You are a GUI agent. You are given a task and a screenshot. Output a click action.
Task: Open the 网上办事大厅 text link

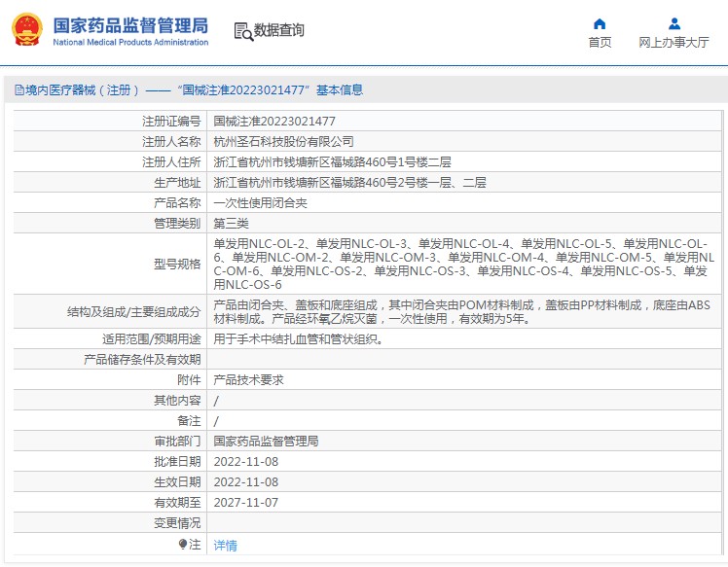coord(673,42)
